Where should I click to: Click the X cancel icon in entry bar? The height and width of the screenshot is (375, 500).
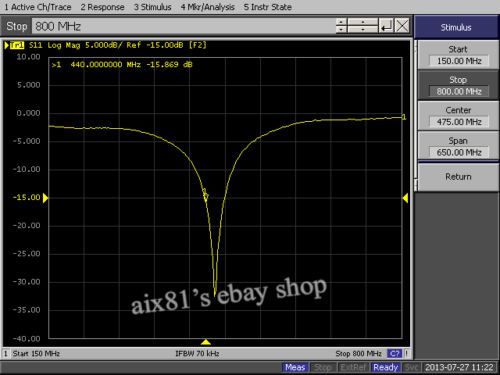pos(402,26)
